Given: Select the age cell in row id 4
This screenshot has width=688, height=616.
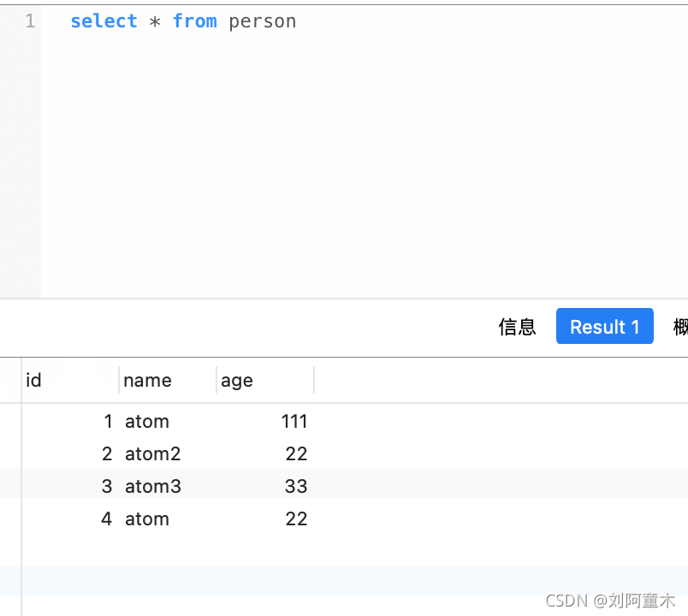Looking at the screenshot, I should (265, 518).
